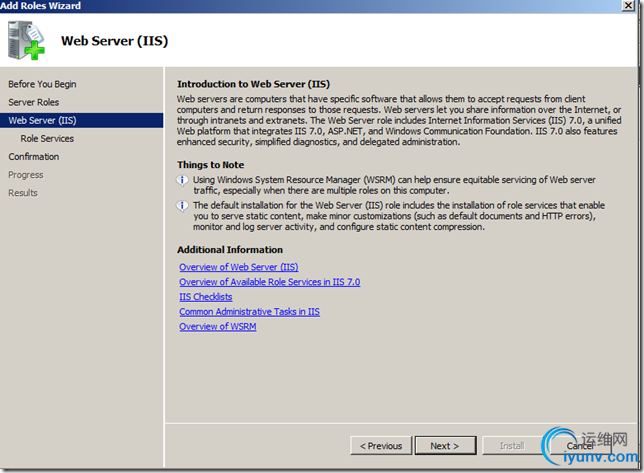Open the Role Services step

click(47, 139)
